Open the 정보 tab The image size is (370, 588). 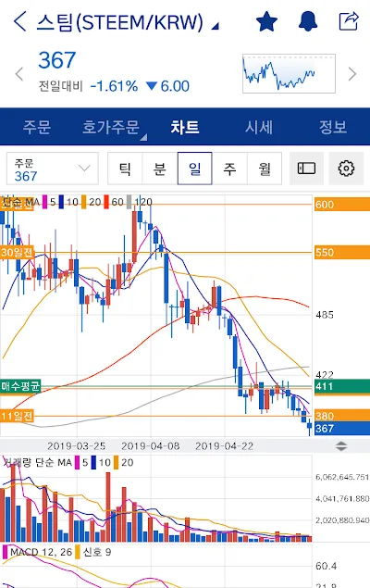(333, 127)
